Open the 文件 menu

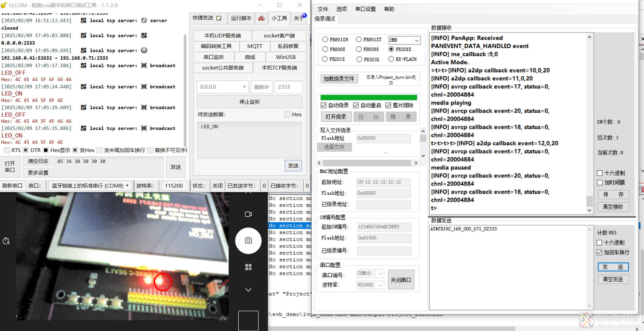tap(323, 9)
